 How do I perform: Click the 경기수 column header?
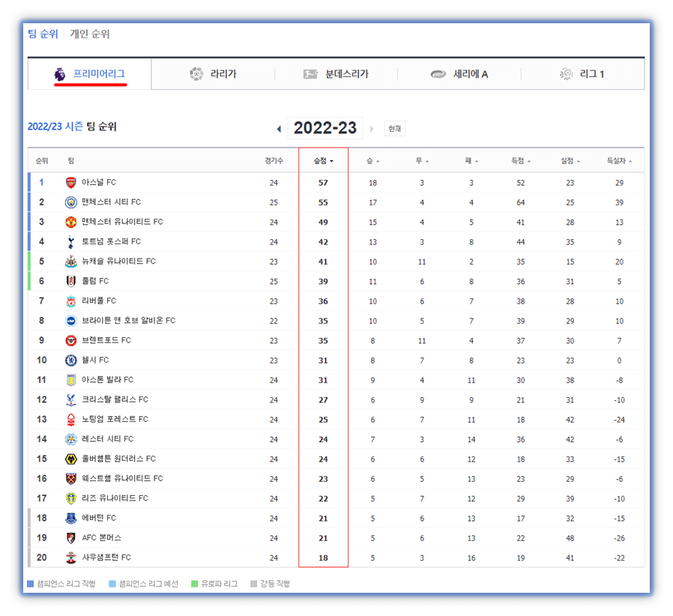pos(274,161)
